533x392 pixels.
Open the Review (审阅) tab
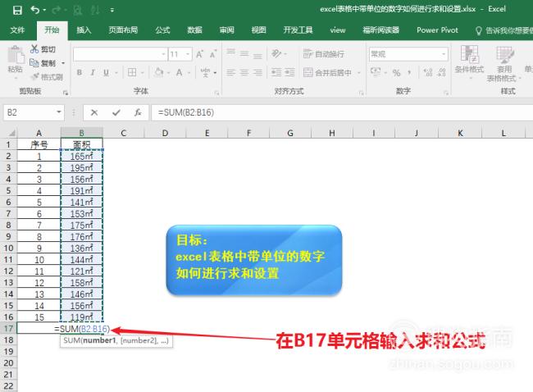click(226, 30)
